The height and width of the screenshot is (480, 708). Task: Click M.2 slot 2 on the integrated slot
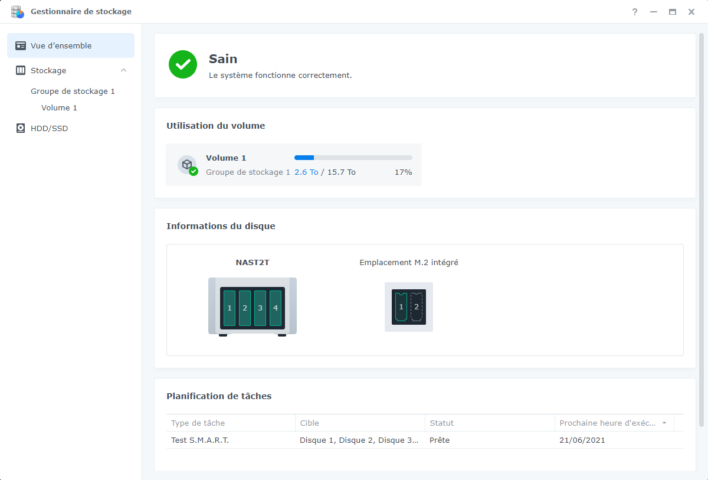[417, 306]
